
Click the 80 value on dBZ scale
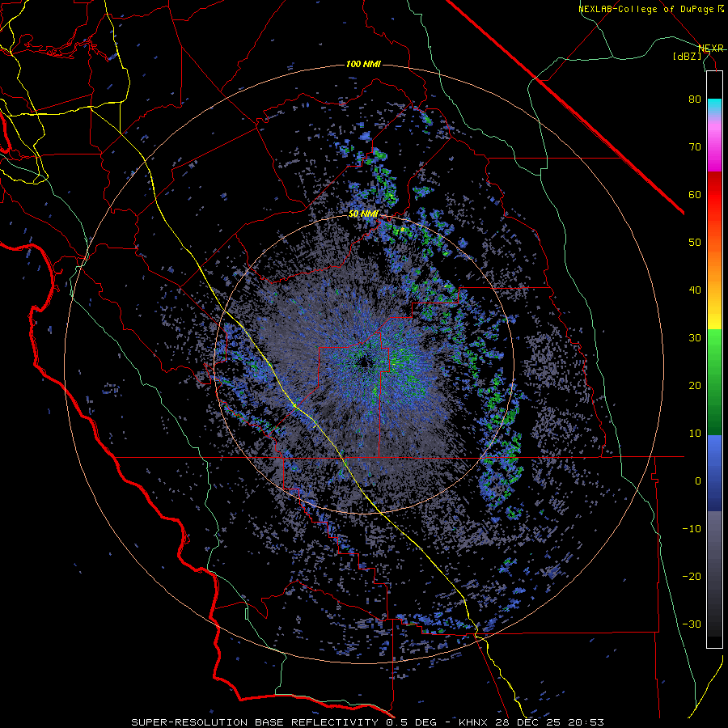(x=695, y=99)
